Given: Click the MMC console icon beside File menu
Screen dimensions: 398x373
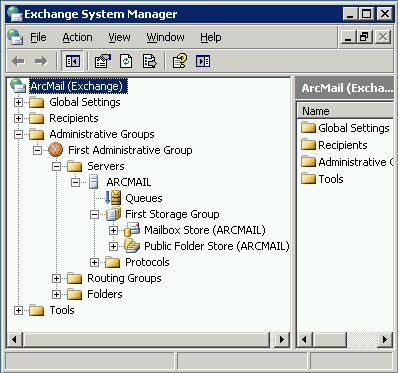Looking at the screenshot, I should [15, 37].
